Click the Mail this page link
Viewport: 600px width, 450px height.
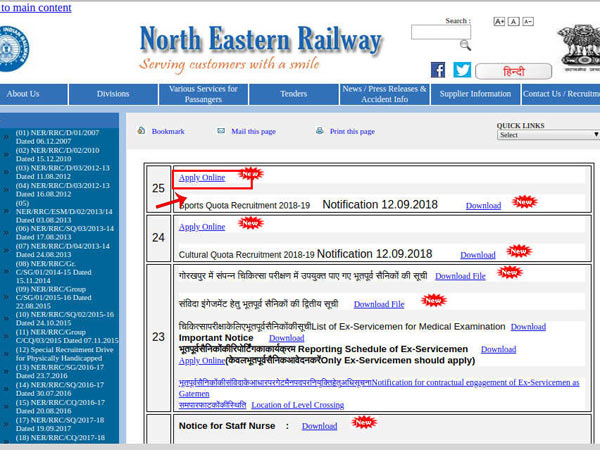[253, 131]
